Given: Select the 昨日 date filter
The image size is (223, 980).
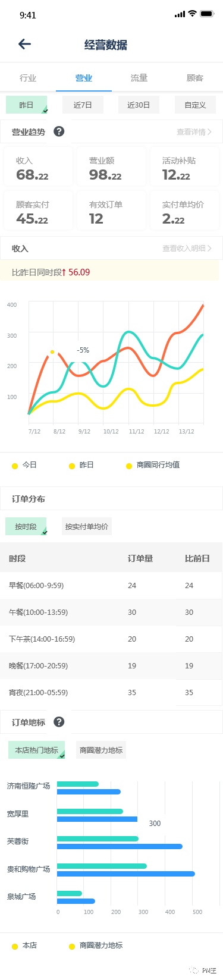Looking at the screenshot, I should (27, 105).
